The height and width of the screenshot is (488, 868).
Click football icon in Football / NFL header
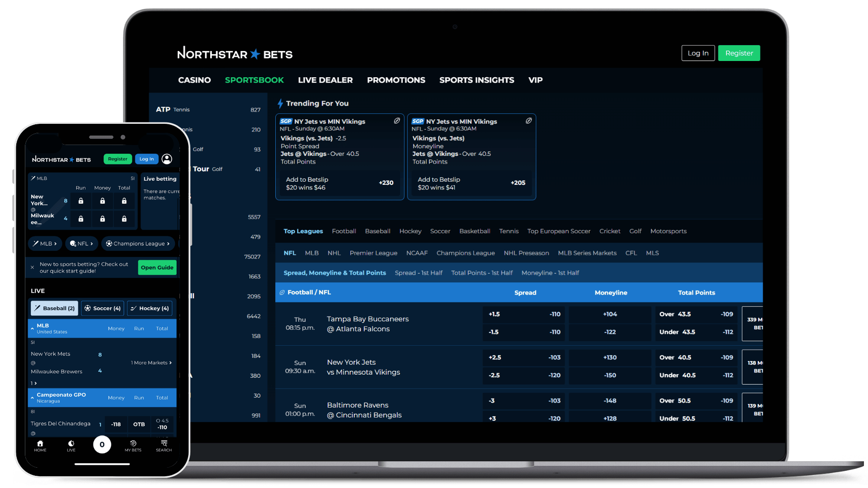pos(282,293)
